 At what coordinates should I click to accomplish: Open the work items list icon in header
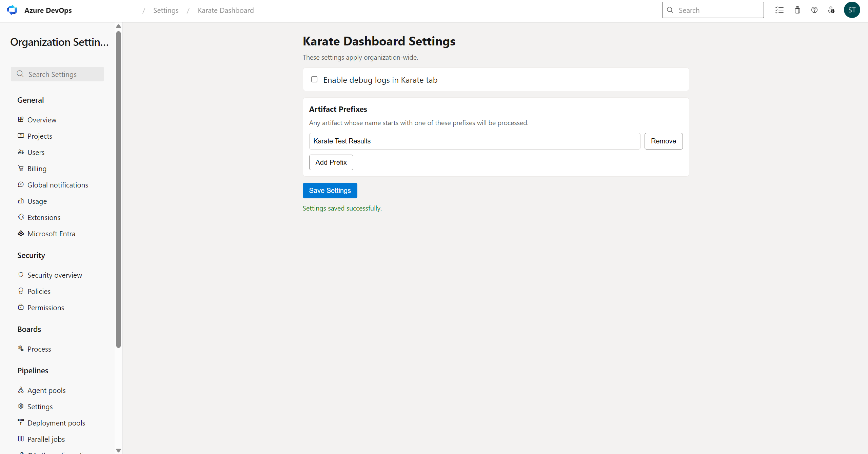tap(780, 10)
